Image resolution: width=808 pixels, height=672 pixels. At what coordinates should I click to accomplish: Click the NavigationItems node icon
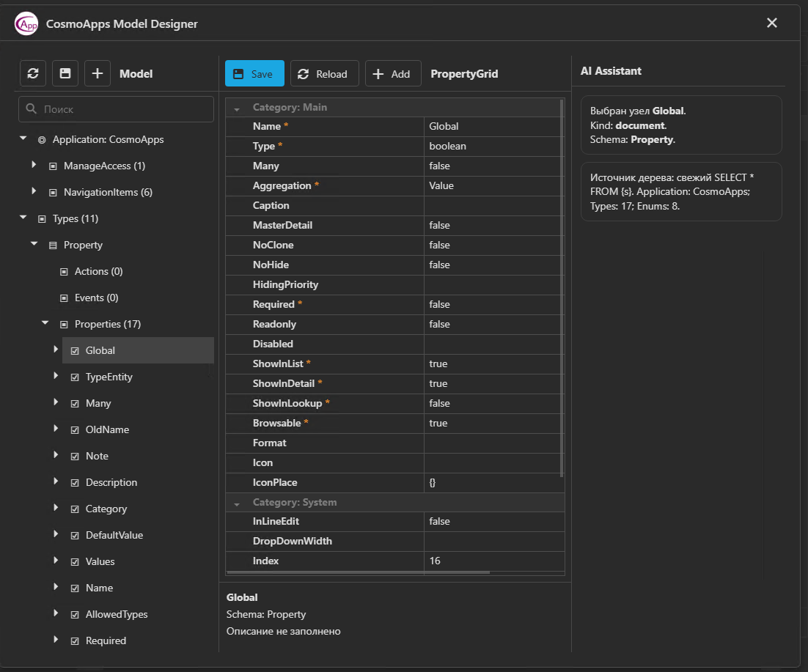coord(53,193)
